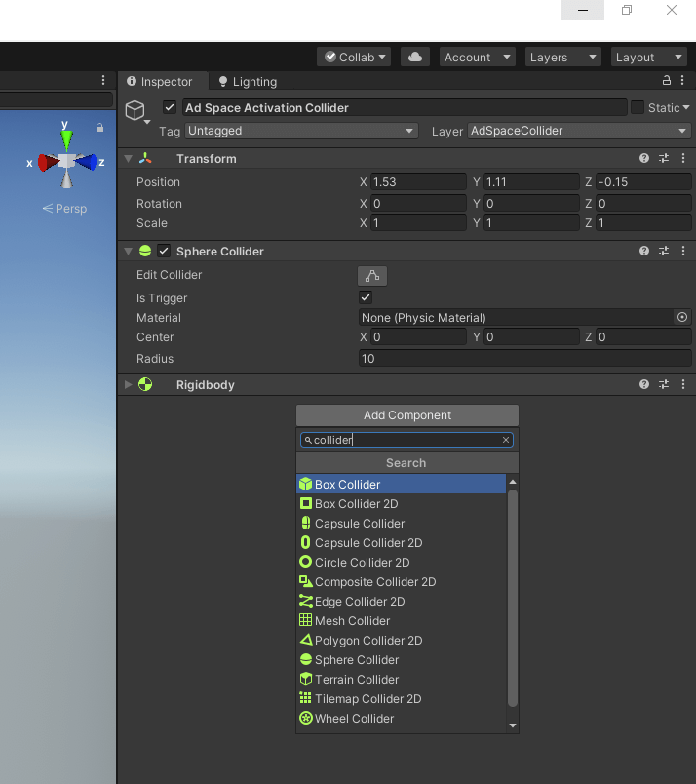Disable the Sphere Collider component checkbox
The height and width of the screenshot is (784, 696).
point(164,251)
